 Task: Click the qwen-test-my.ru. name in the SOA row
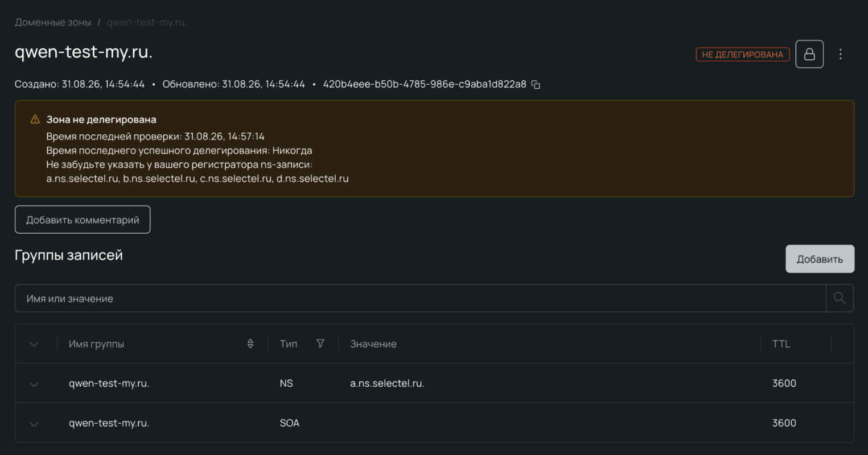click(109, 423)
